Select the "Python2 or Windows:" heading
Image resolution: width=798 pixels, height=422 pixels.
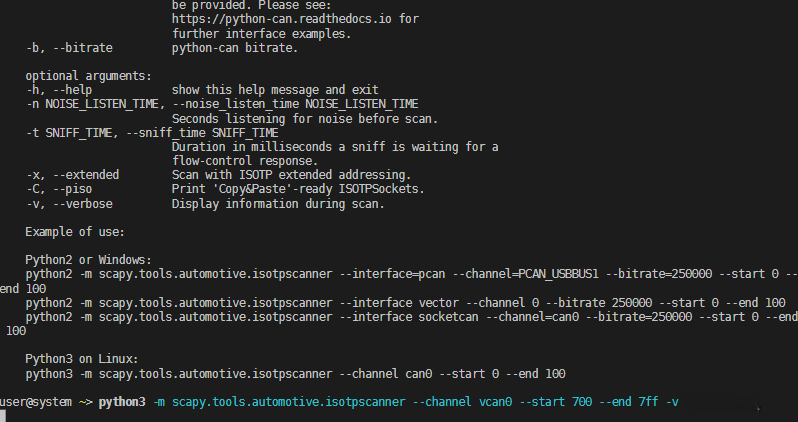tap(88, 260)
